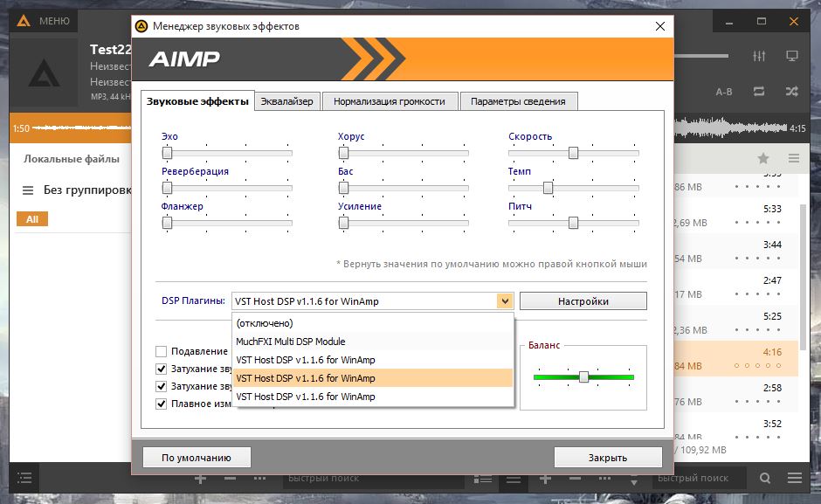
Task: Open equalizer icon in main AIMP window
Action: click(x=759, y=56)
